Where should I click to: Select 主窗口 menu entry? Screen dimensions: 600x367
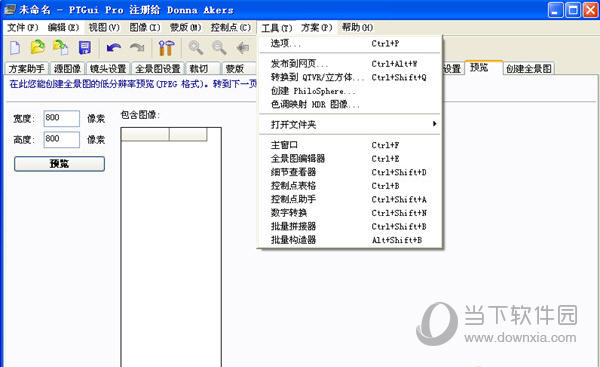point(350,145)
